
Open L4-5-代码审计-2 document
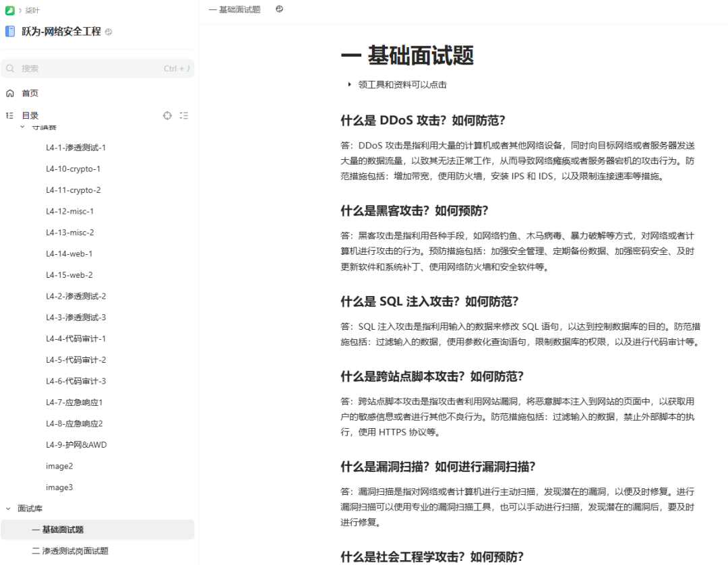pos(75,360)
